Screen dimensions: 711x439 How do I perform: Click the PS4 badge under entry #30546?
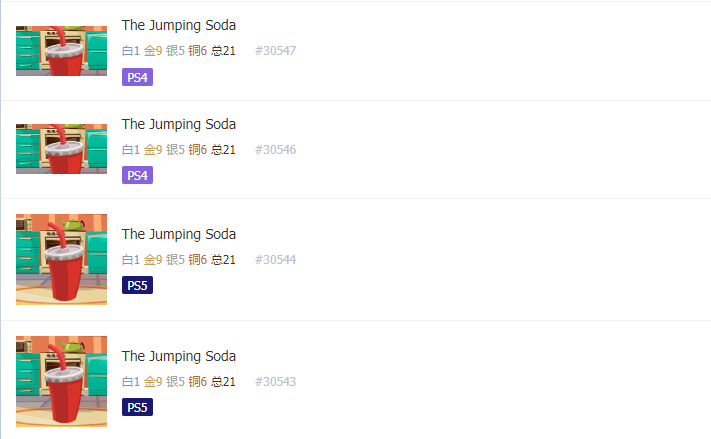coord(137,175)
